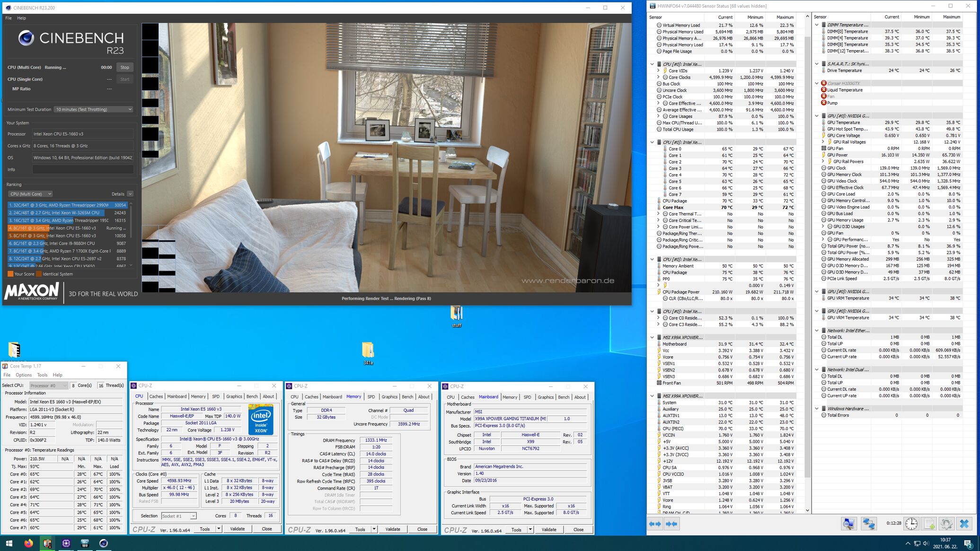Open HWiNFO sensor settings gear icon

pyautogui.click(x=946, y=524)
